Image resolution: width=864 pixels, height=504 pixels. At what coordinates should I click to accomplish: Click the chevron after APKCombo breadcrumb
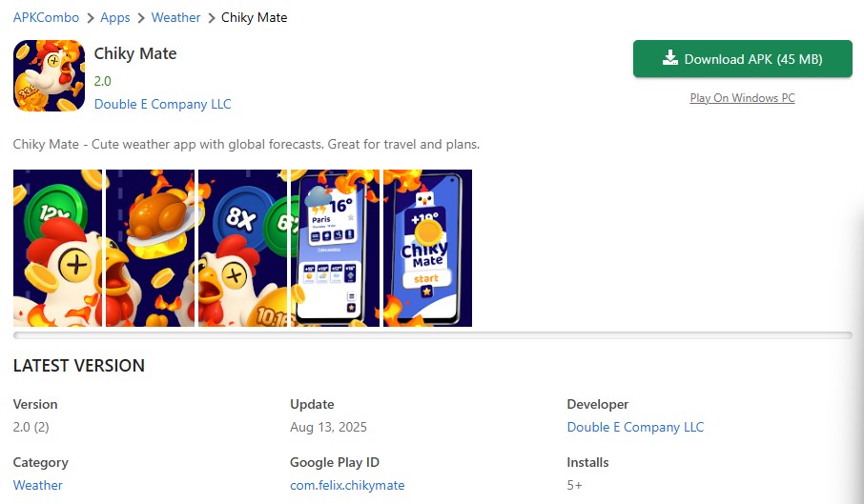(89, 17)
